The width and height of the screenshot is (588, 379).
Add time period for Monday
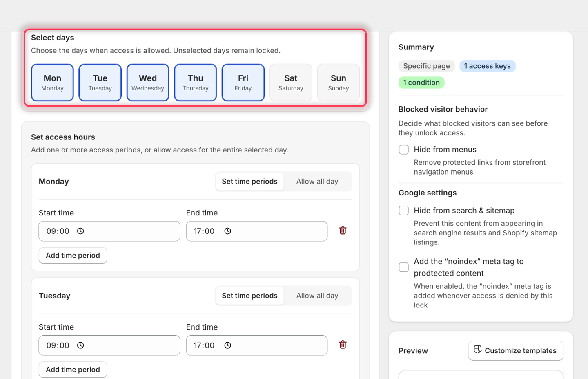(x=73, y=256)
